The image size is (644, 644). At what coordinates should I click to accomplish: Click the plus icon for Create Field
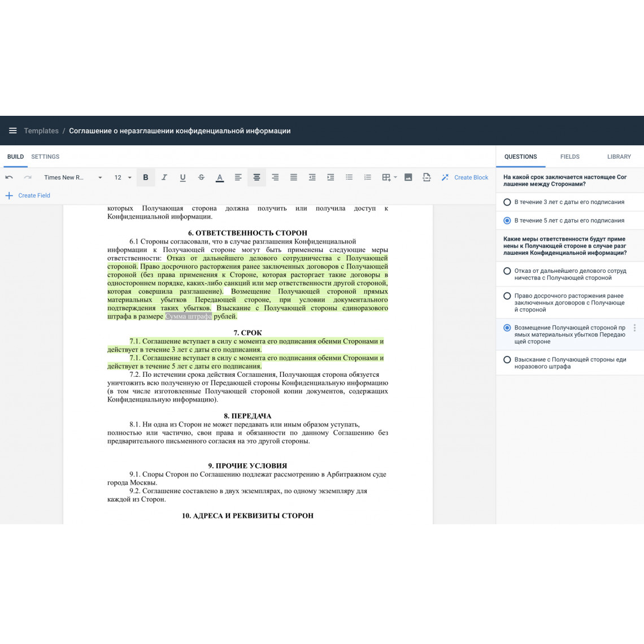[9, 195]
